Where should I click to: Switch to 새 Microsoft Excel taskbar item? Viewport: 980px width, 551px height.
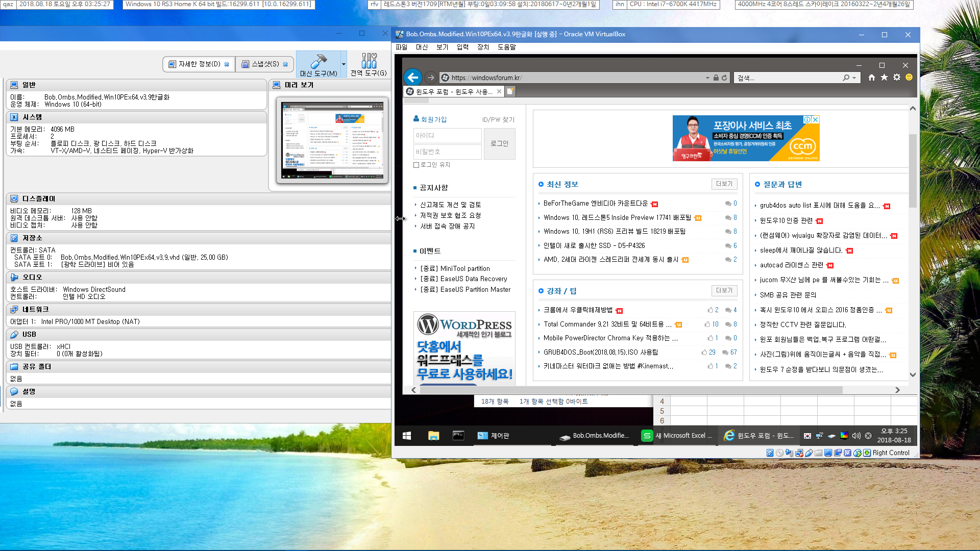(x=677, y=436)
